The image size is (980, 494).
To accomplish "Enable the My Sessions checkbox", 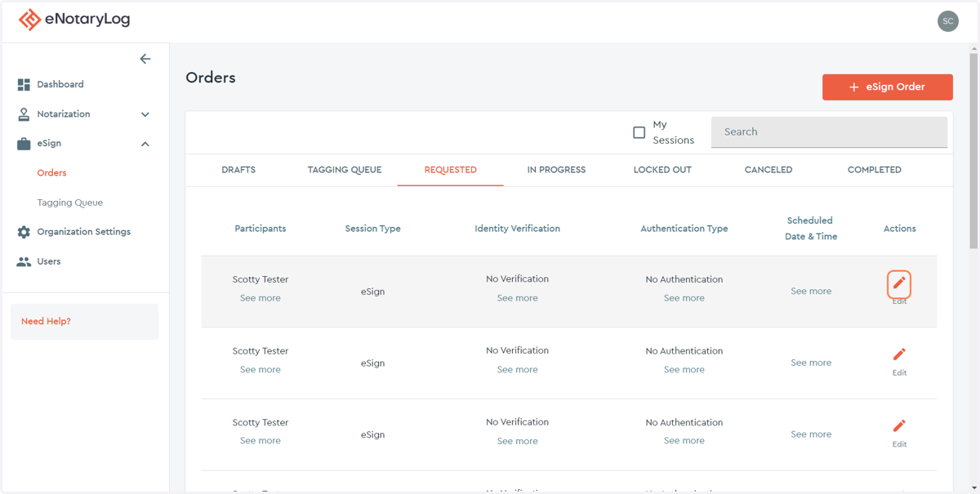I will 639,132.
